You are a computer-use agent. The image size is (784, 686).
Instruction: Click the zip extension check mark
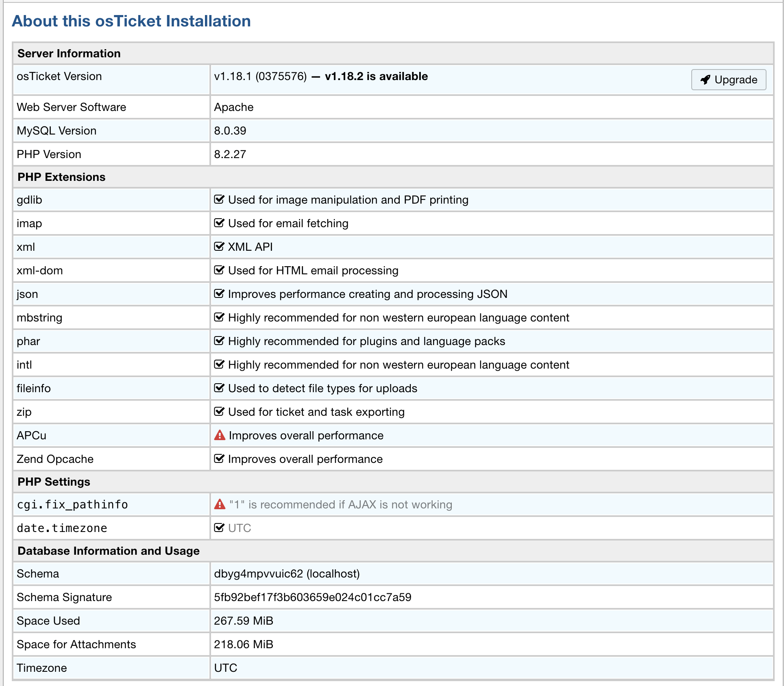[x=219, y=412]
